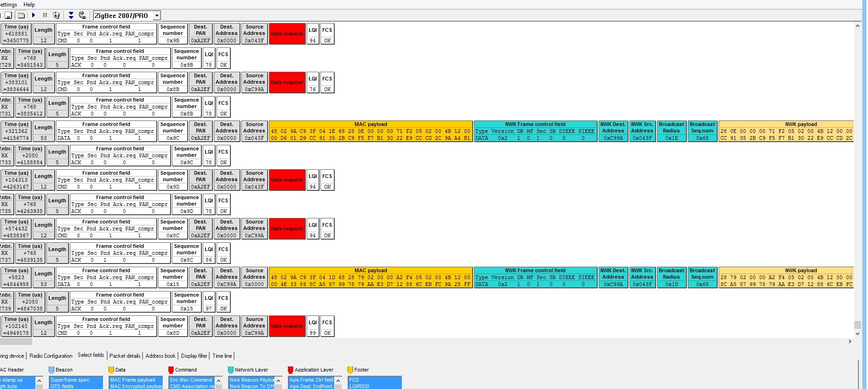Toggle auto-scroll double arrow icon

coord(71,15)
